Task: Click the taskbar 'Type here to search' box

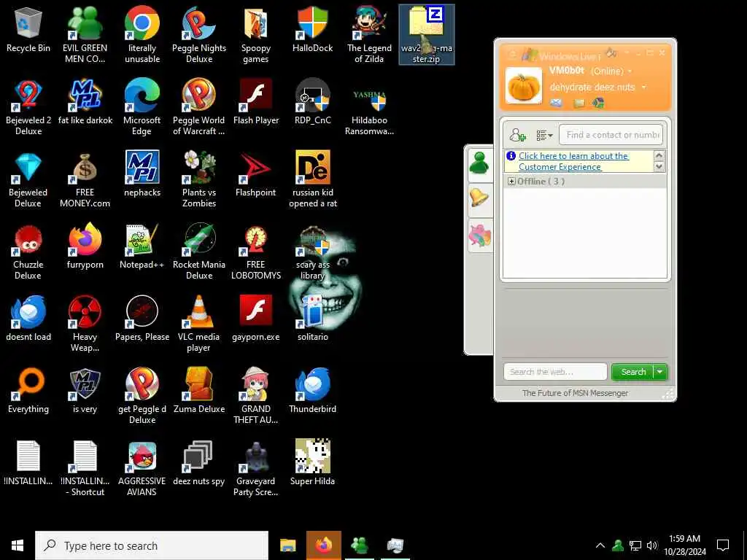Action: point(152,545)
